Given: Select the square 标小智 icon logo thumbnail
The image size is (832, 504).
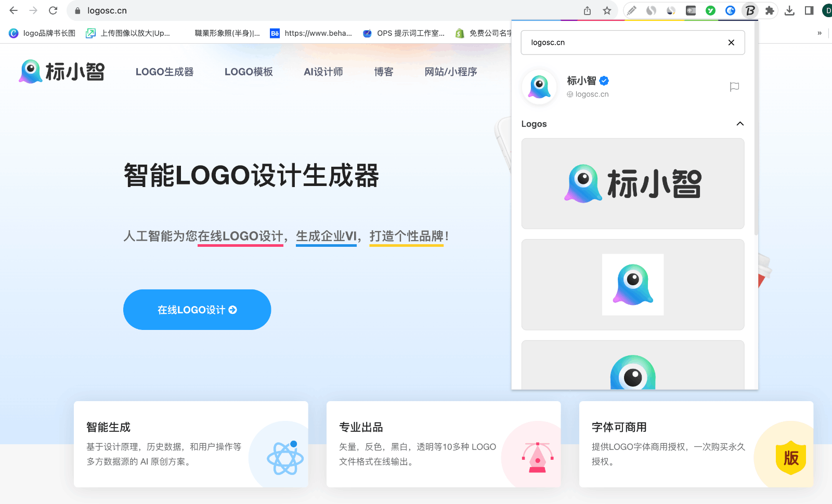Looking at the screenshot, I should click(632, 284).
